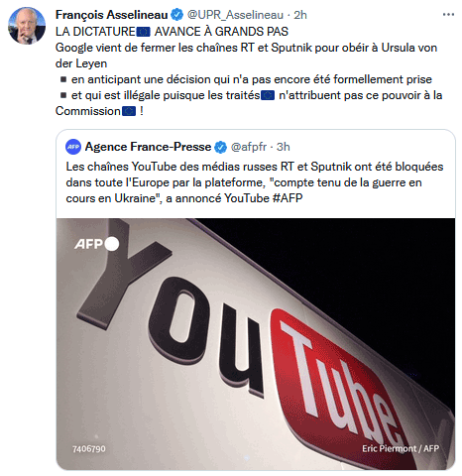Click the EU flag emoji after traités
The image size is (462, 476).
click(x=268, y=95)
